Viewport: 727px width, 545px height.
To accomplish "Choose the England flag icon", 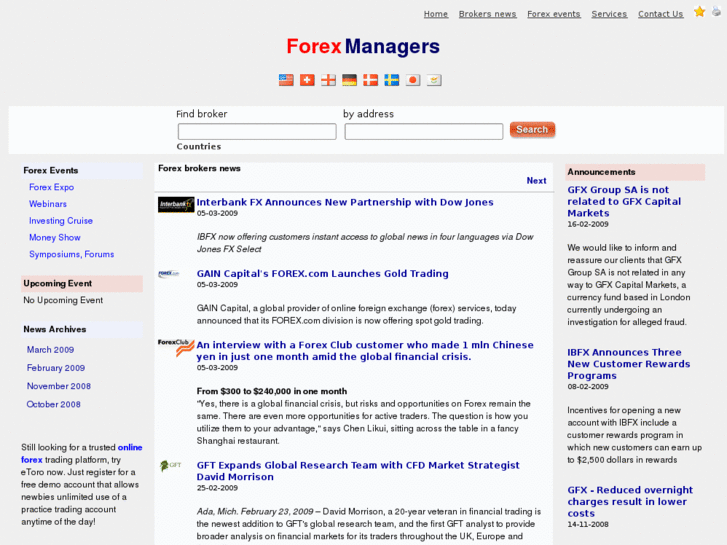I will tap(328, 80).
